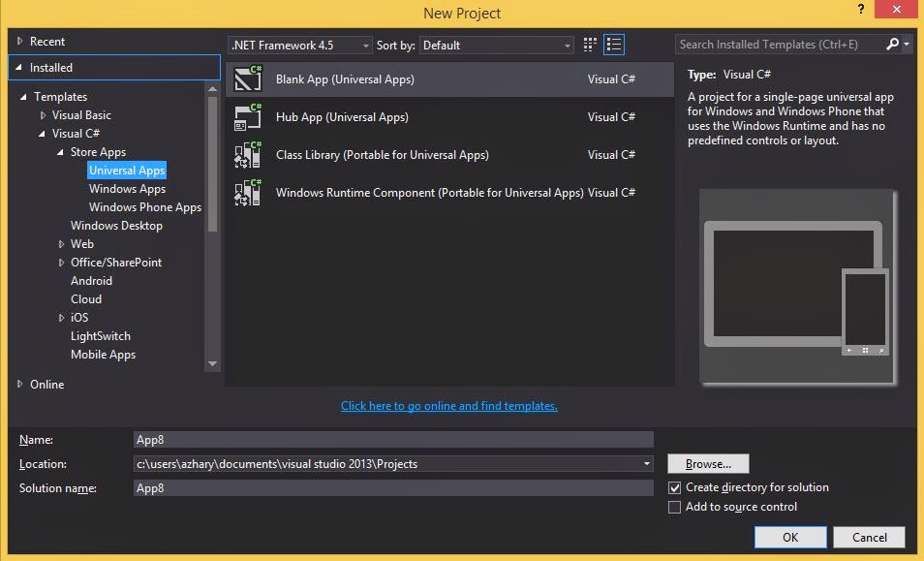
Task: Expand the Visual Basic templates node
Action: coord(42,114)
